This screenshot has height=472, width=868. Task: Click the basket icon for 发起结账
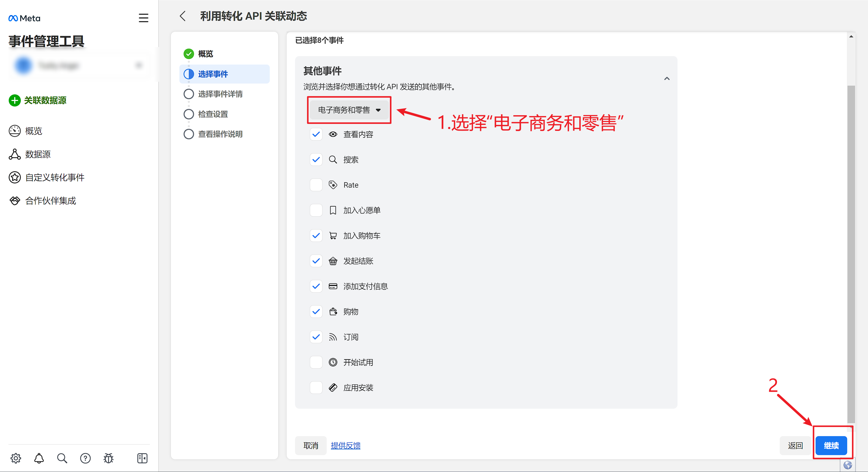point(333,261)
